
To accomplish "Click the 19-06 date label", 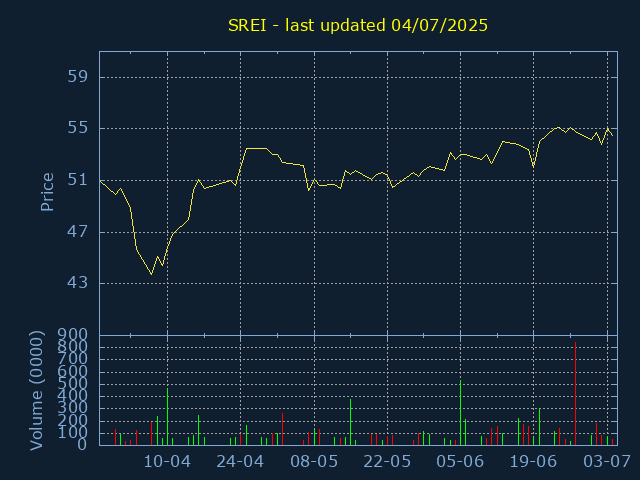I will (533, 462).
